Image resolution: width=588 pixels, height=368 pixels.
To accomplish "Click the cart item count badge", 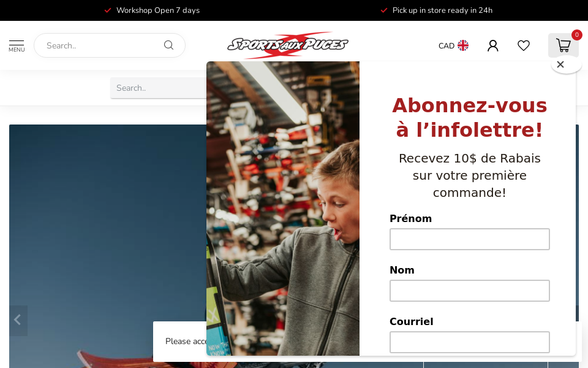I will click(x=577, y=35).
